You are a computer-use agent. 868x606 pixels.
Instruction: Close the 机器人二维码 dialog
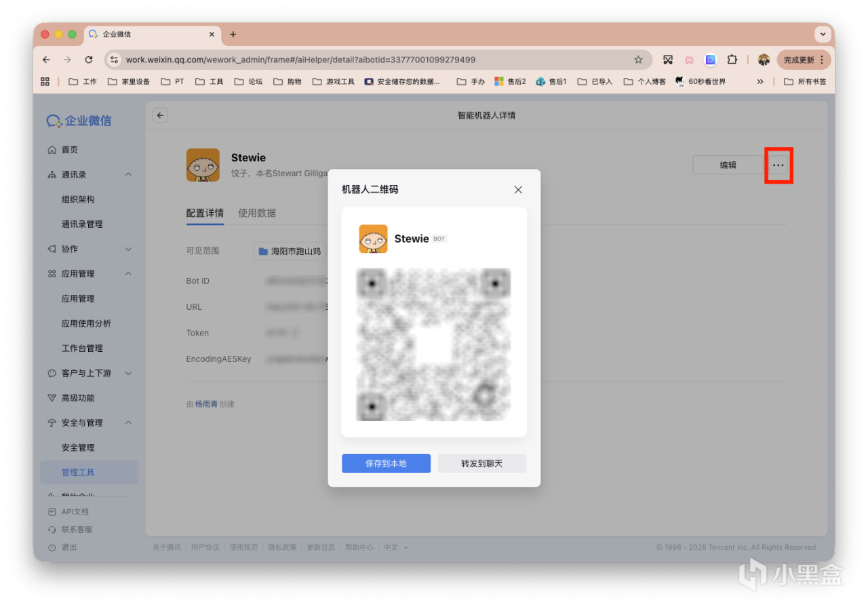point(518,190)
